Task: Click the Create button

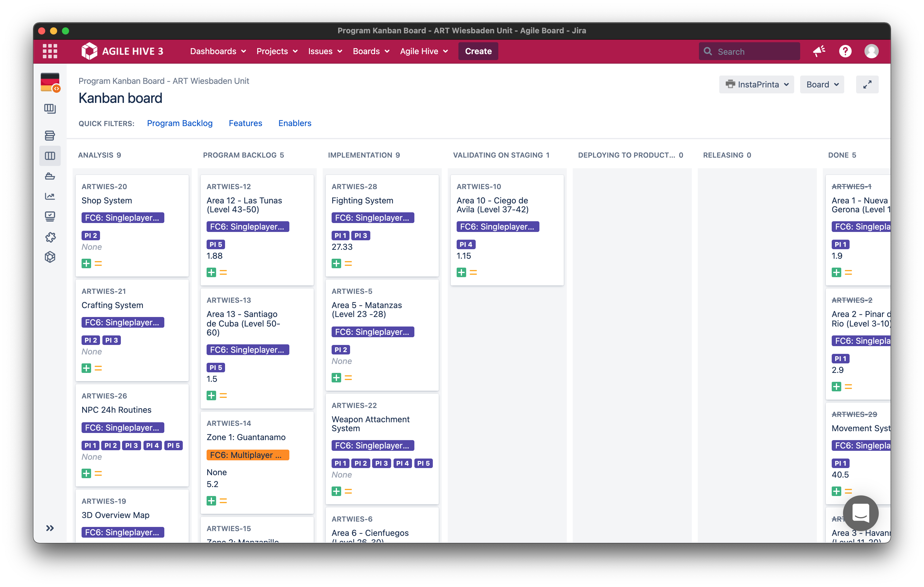Action: 478,51
